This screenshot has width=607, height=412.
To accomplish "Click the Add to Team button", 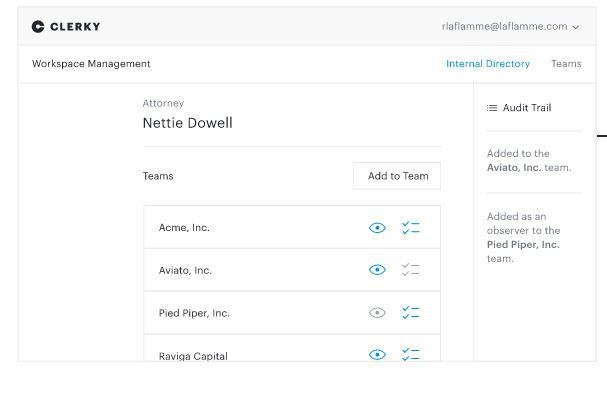I will [397, 176].
